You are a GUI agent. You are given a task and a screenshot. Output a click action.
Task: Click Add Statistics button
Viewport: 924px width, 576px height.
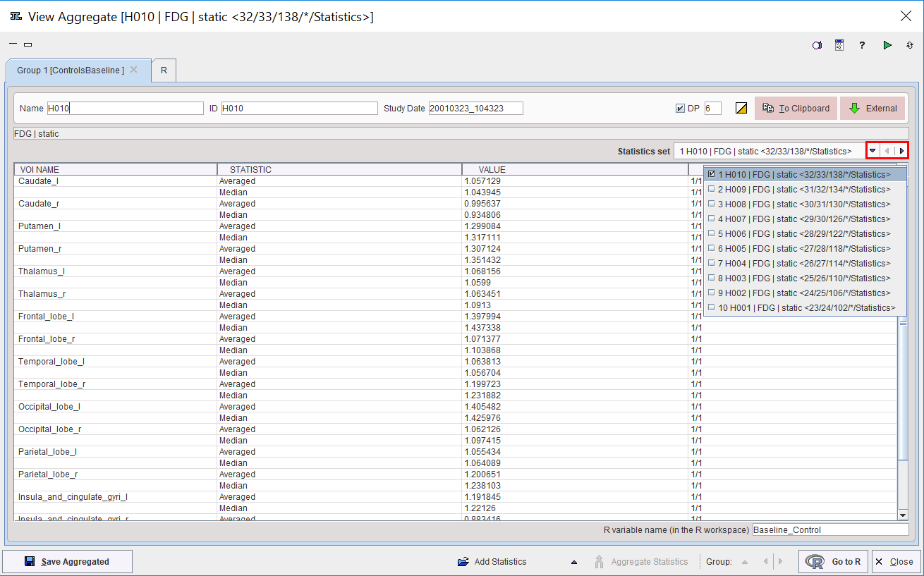pyautogui.click(x=492, y=562)
